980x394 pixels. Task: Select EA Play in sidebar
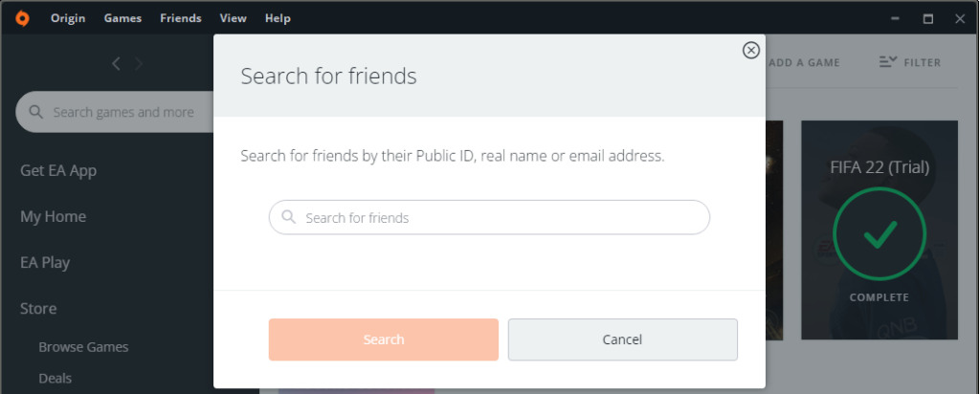(x=45, y=262)
